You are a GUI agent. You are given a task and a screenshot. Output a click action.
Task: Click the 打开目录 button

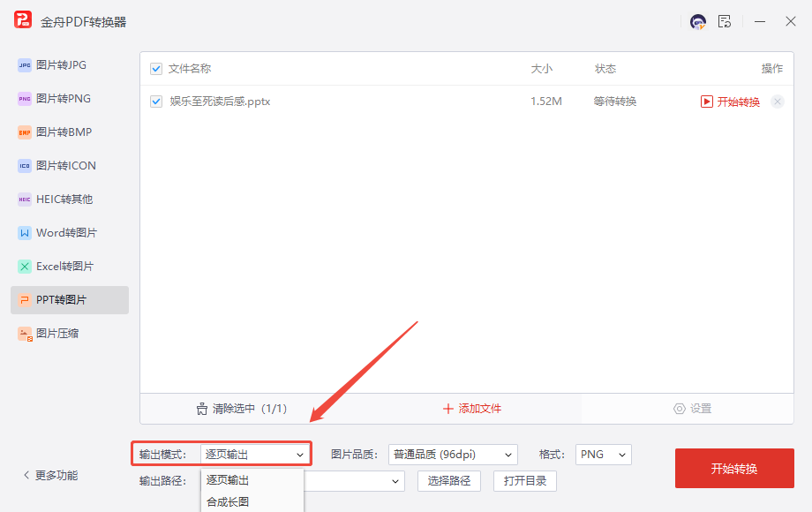point(524,481)
